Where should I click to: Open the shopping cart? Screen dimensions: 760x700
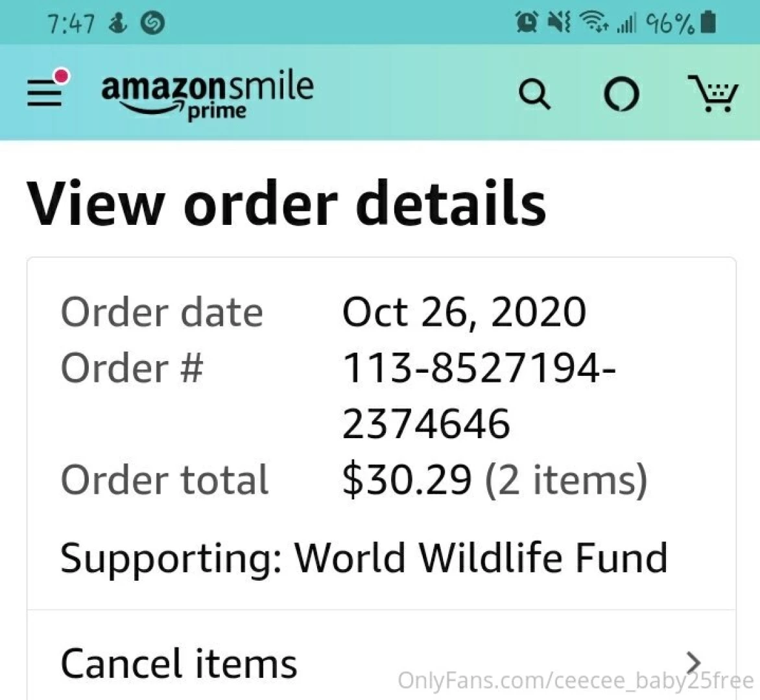712,95
